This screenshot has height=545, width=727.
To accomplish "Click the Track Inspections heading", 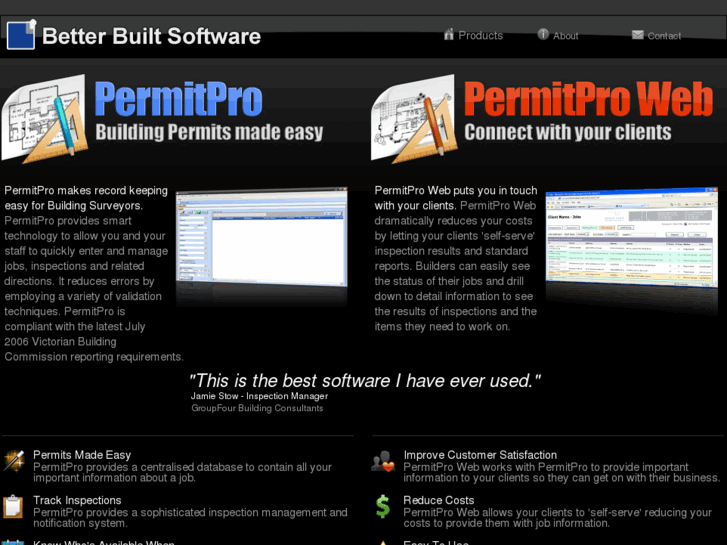I will 77,500.
